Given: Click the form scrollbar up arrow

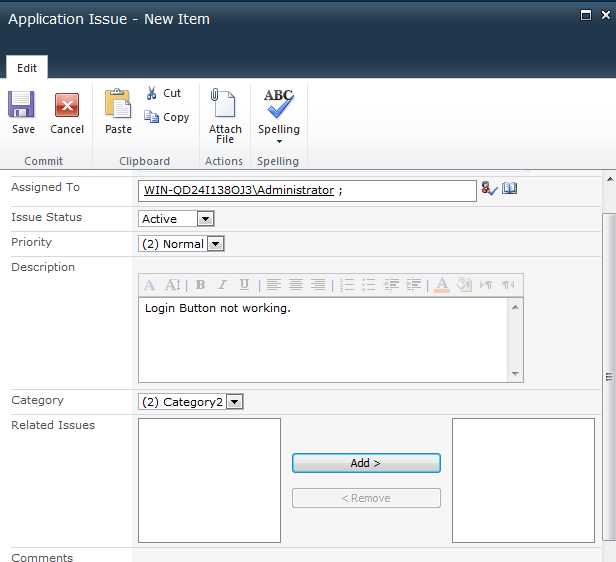Looking at the screenshot, I should point(609,179).
